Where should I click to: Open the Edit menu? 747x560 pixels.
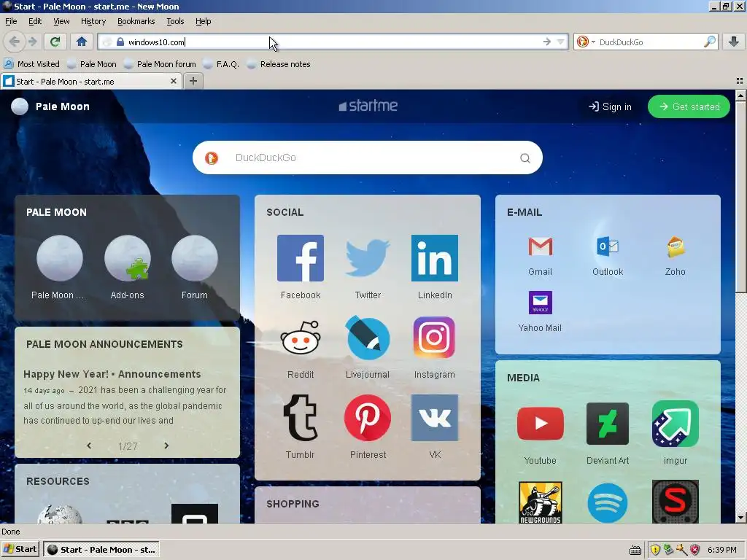coord(35,21)
